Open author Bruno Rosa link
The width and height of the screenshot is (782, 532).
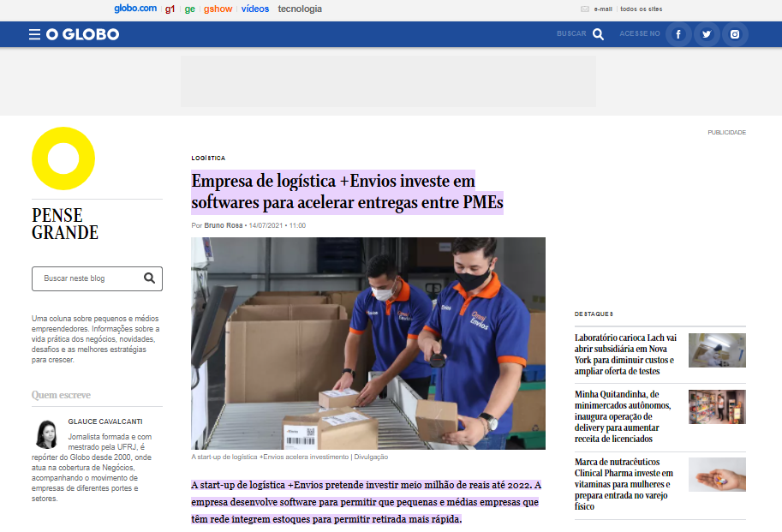(x=223, y=225)
